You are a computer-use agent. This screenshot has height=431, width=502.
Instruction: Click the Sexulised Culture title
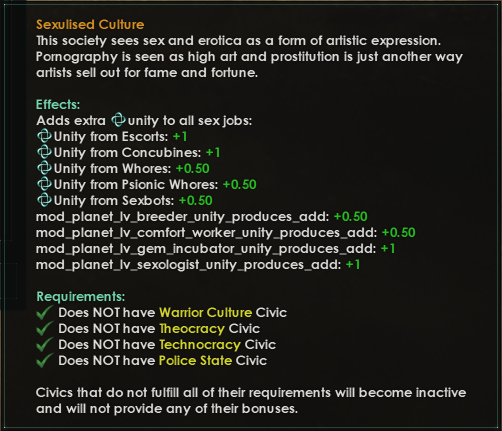[x=90, y=25]
